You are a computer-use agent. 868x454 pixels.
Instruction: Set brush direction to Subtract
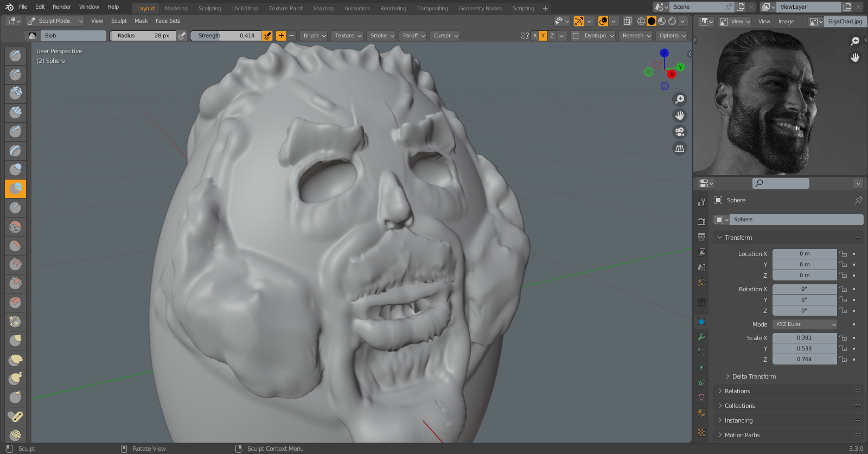[x=292, y=36]
